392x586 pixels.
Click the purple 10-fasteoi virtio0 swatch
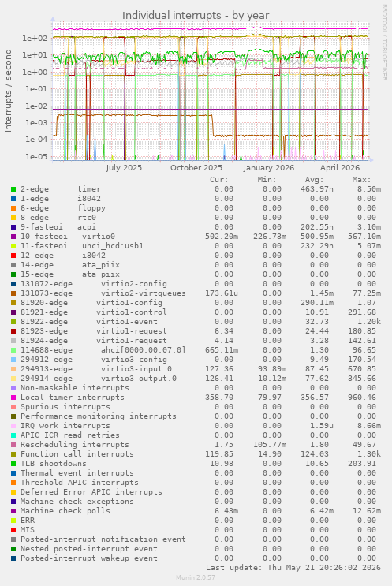(13, 237)
